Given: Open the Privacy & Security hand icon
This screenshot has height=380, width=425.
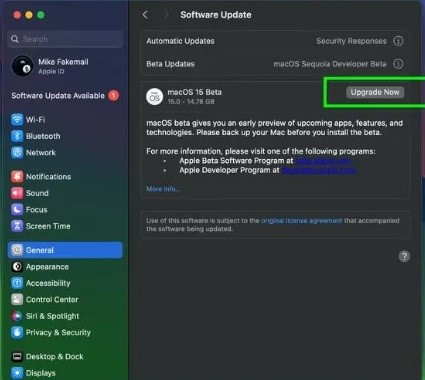Looking at the screenshot, I should click(17, 332).
